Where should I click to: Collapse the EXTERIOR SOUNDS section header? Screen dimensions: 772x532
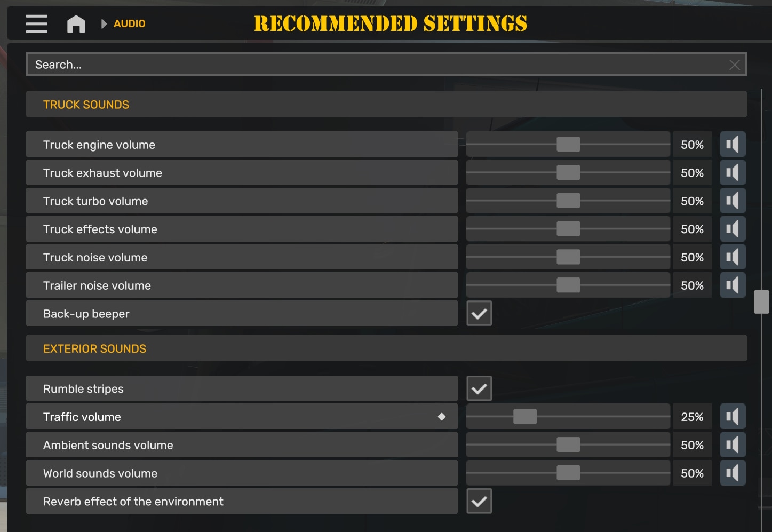[x=386, y=348]
